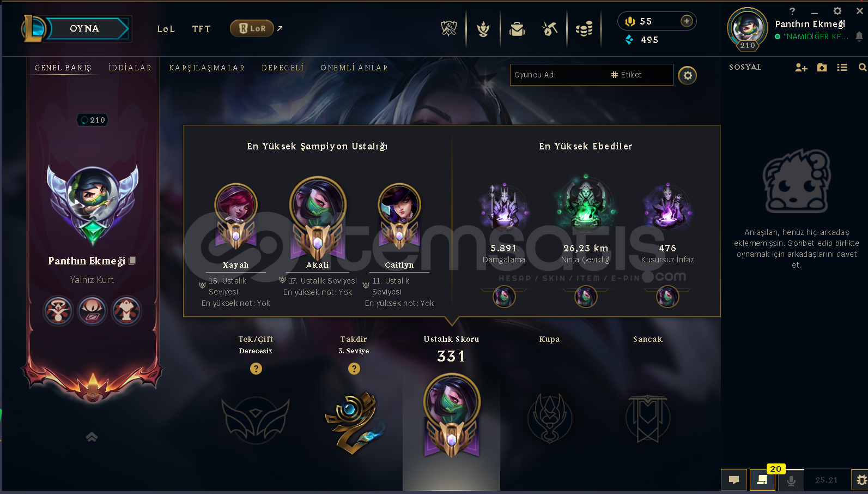The width and height of the screenshot is (868, 494).
Task: Open the chat bubble icon at bottom right
Action: click(734, 480)
